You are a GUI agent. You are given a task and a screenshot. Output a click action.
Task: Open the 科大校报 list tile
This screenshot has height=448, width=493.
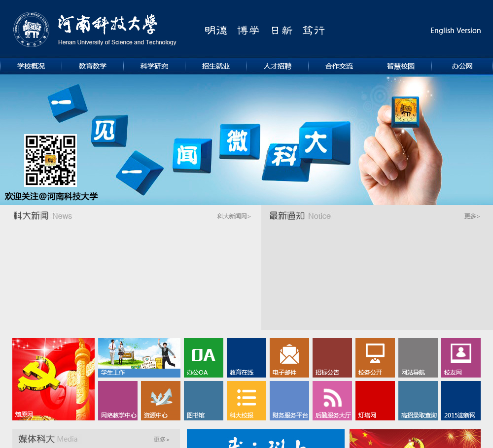pyautogui.click(x=246, y=401)
